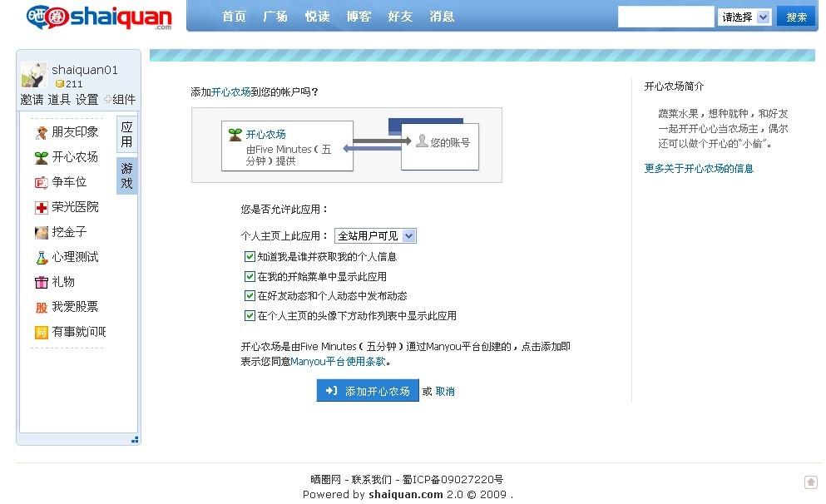Open 荣光医院 from the app list
The width and height of the screenshot is (826, 504).
pos(76,207)
